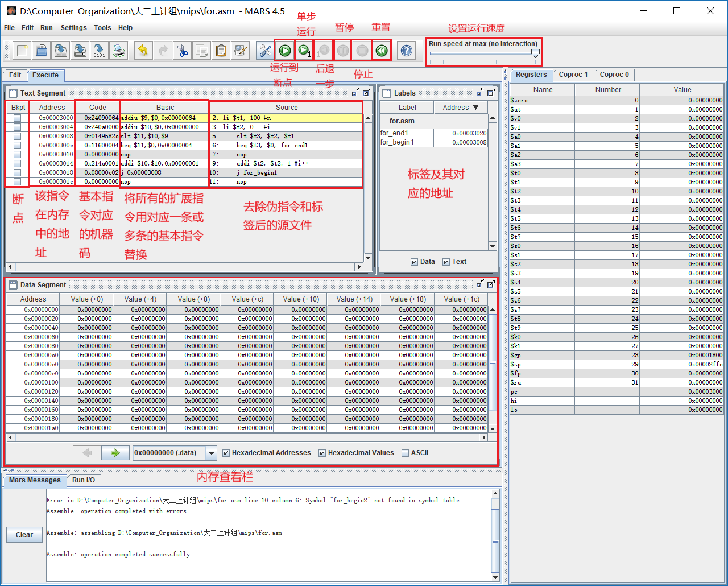
Task: Select the for_end1 label row
Action: pos(433,133)
